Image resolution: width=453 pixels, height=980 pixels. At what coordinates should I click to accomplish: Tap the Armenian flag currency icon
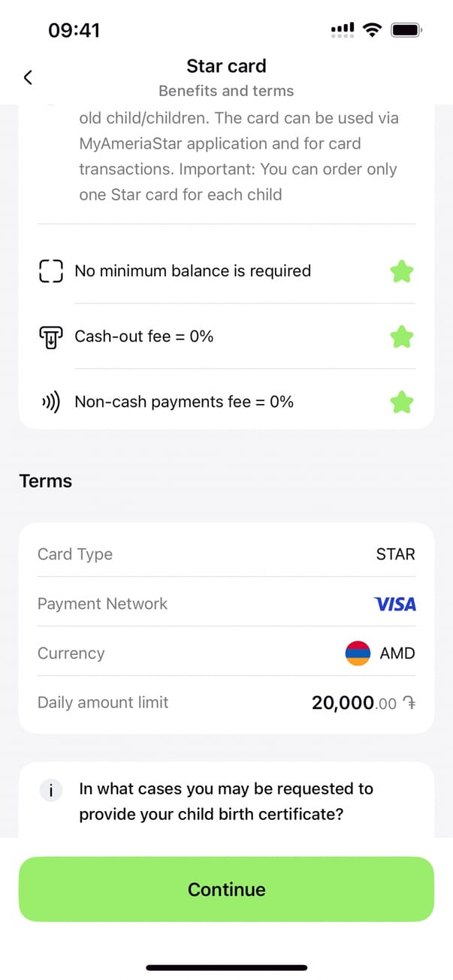(x=358, y=653)
